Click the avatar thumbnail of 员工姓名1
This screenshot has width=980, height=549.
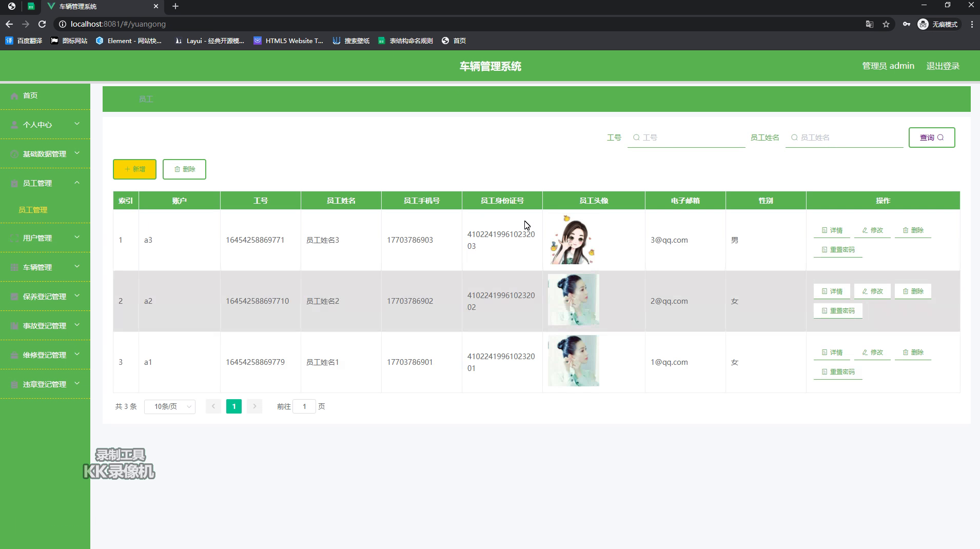573,361
